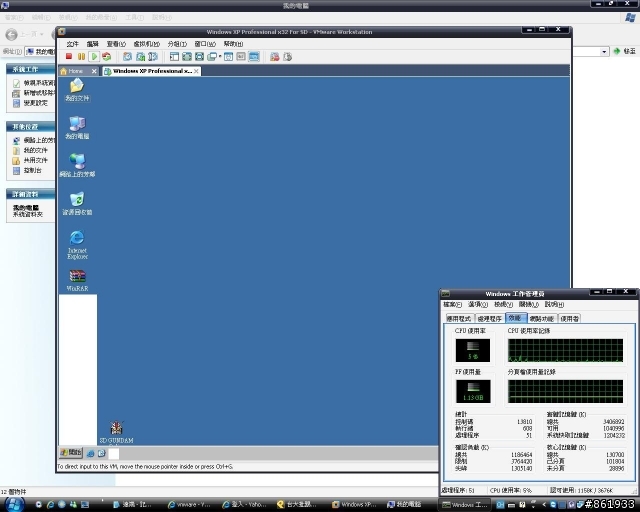Screen dimensions: 640x512
Task: Switch to 處理程序 tab in Task Manager
Action: (x=489, y=318)
